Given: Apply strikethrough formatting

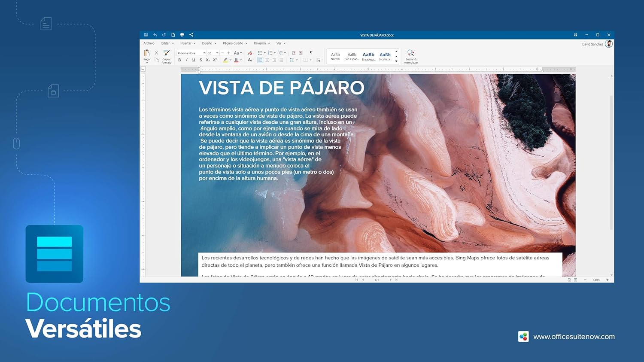Looking at the screenshot, I should [200, 60].
